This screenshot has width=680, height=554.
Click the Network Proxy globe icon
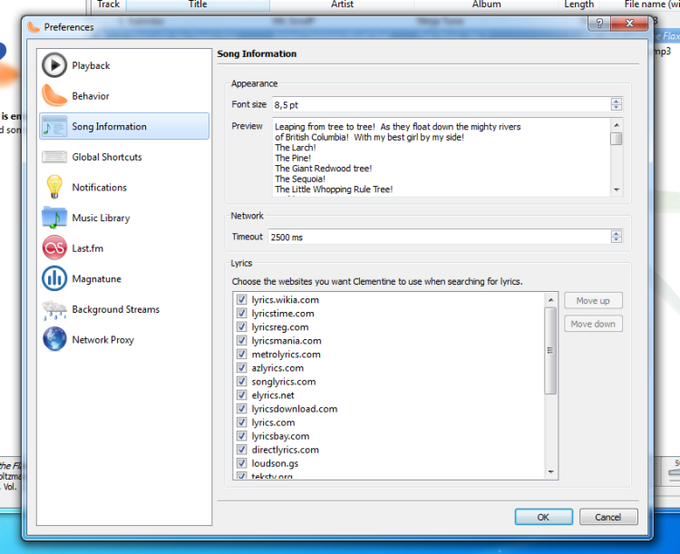pyautogui.click(x=54, y=339)
